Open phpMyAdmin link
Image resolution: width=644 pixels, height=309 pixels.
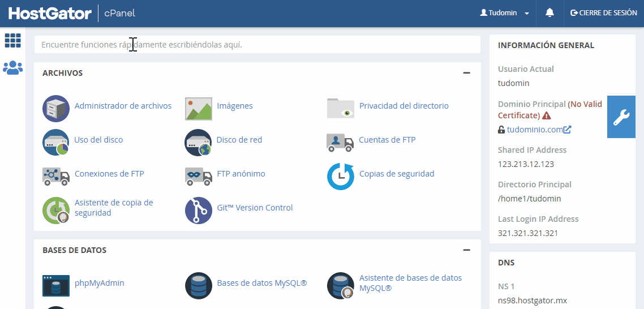click(x=100, y=283)
